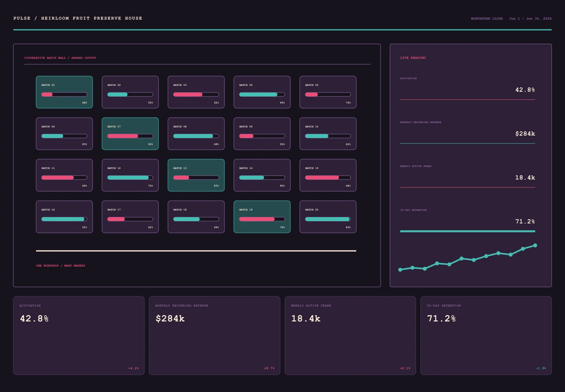
Task: Open the Batch 19 card
Action: 262,217
